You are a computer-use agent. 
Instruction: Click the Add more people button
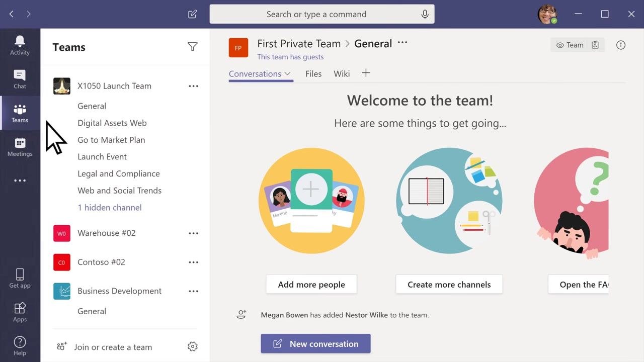[311, 284]
